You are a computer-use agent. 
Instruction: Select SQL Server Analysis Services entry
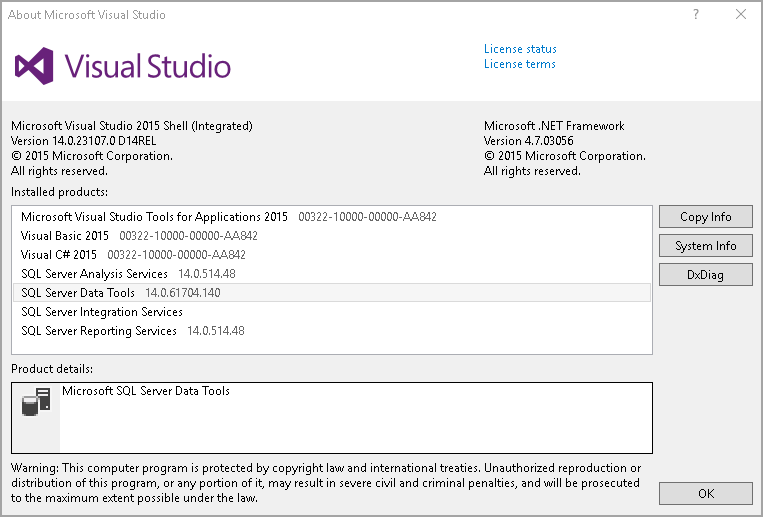tap(94, 274)
